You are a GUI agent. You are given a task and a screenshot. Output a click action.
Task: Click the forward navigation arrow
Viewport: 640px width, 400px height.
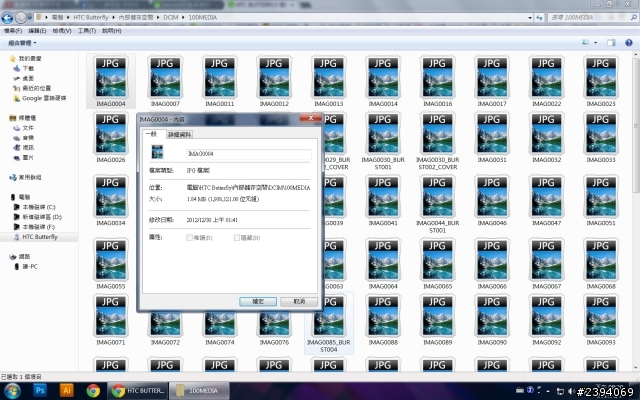tap(21, 18)
